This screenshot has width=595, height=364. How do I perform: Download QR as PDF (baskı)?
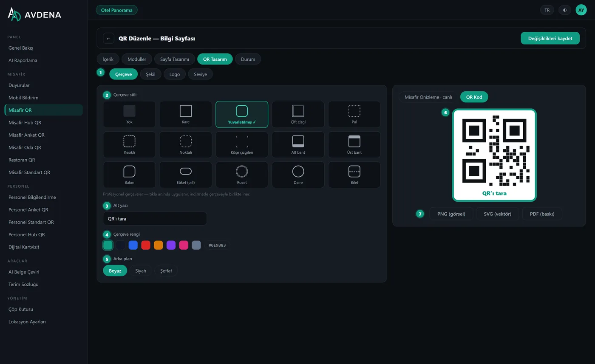point(542,214)
